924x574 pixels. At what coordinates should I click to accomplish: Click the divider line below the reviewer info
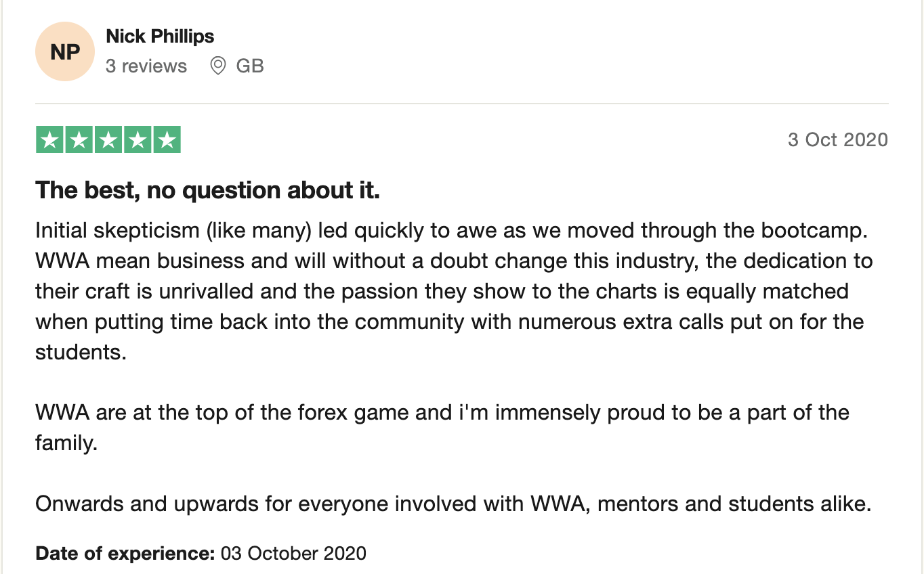coord(461,104)
